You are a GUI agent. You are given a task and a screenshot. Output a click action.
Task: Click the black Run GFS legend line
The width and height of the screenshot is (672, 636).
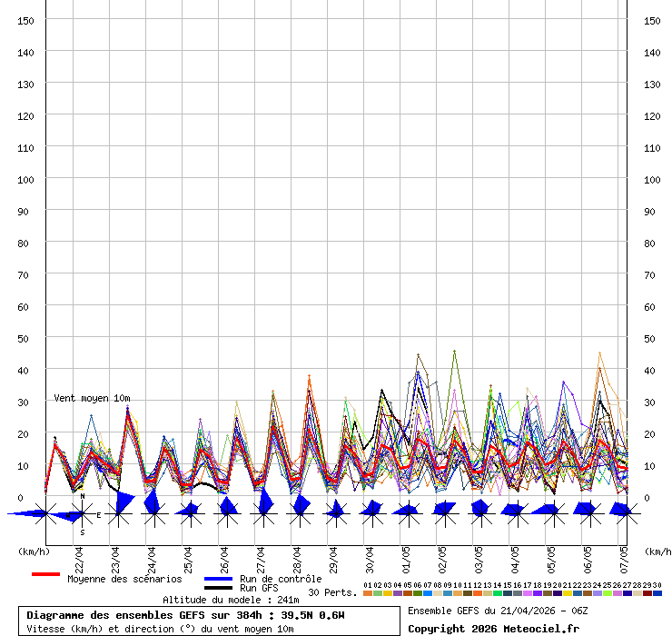click(x=219, y=589)
